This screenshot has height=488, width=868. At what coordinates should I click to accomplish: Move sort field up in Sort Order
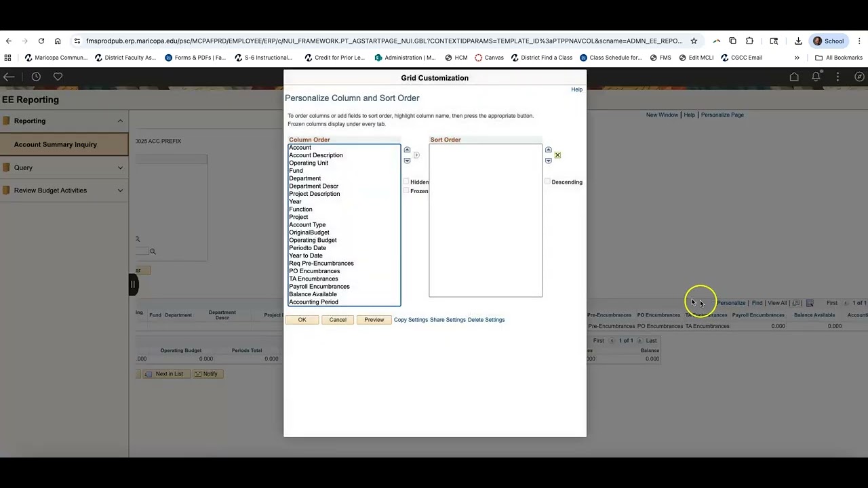click(549, 150)
